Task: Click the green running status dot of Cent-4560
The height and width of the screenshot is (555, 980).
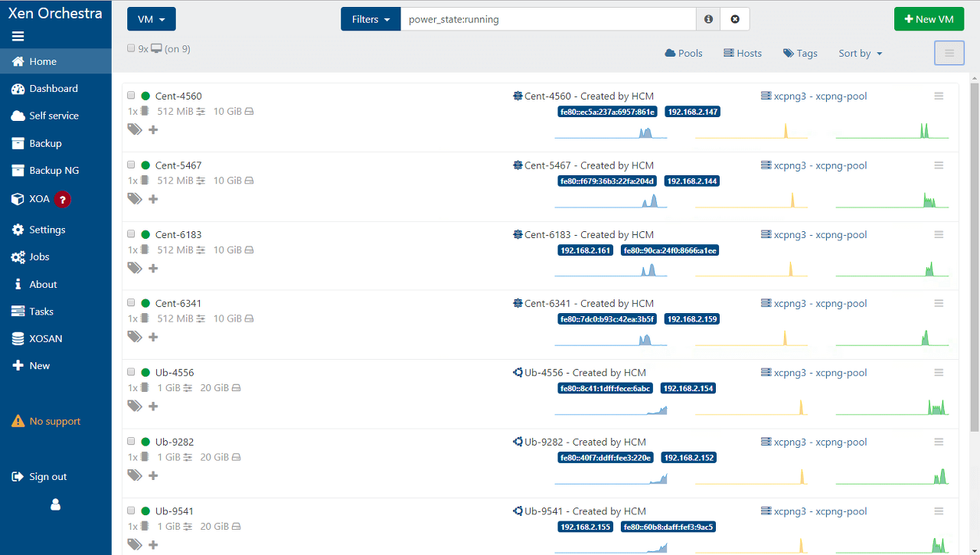Action: coord(145,96)
